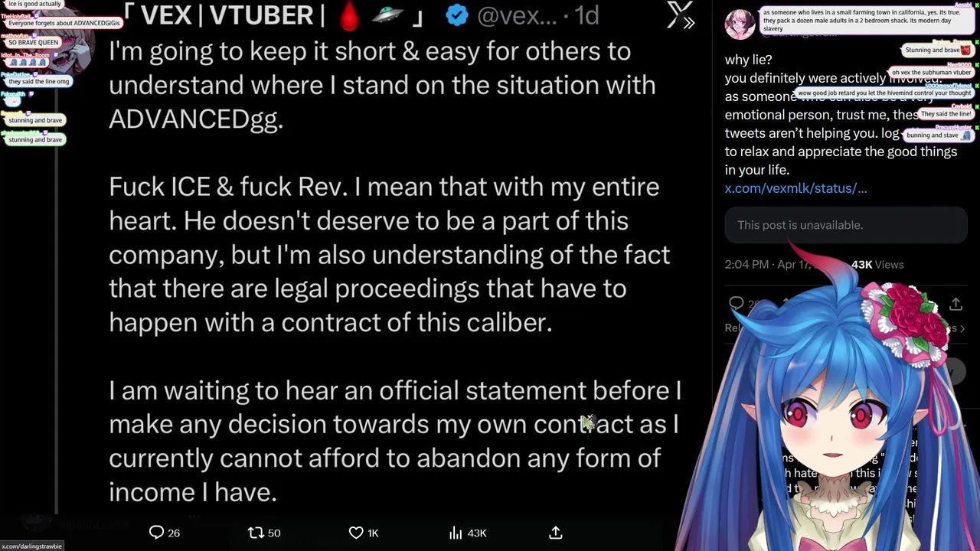Repost using the retweet icon with 50
The width and height of the screenshot is (980, 551).
264,533
